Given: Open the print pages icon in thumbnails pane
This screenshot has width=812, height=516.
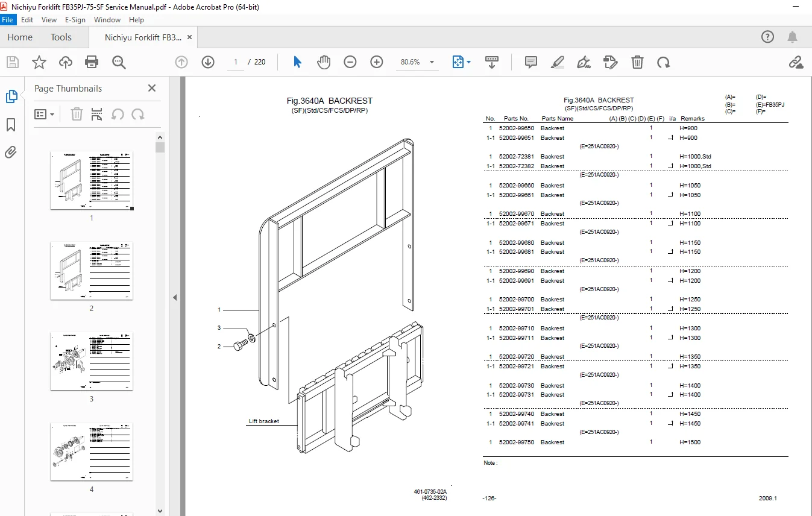Looking at the screenshot, I should pos(96,114).
